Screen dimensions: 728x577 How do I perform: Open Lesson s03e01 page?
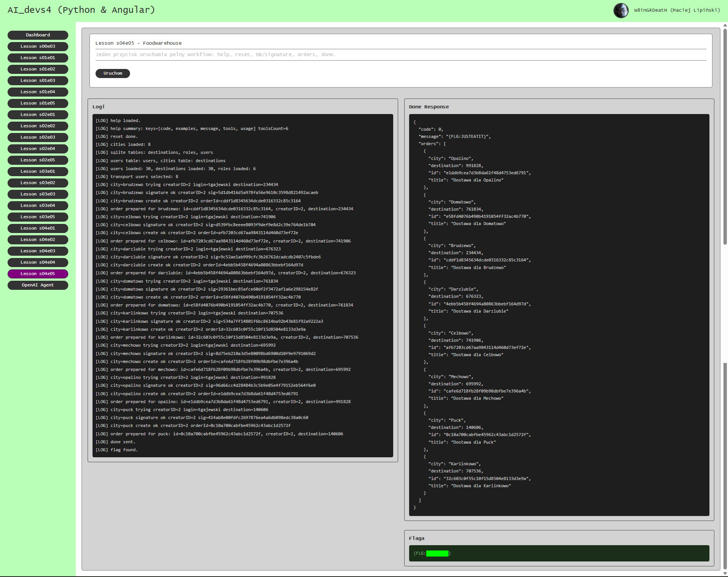click(38, 171)
